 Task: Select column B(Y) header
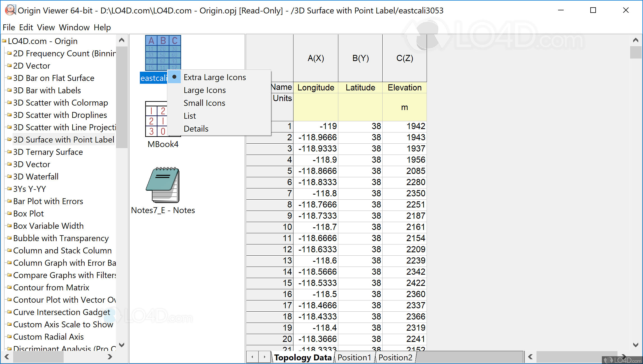[360, 58]
